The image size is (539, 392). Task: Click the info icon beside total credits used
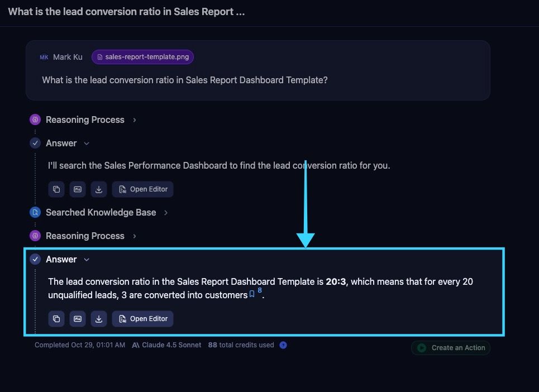pyautogui.click(x=283, y=345)
